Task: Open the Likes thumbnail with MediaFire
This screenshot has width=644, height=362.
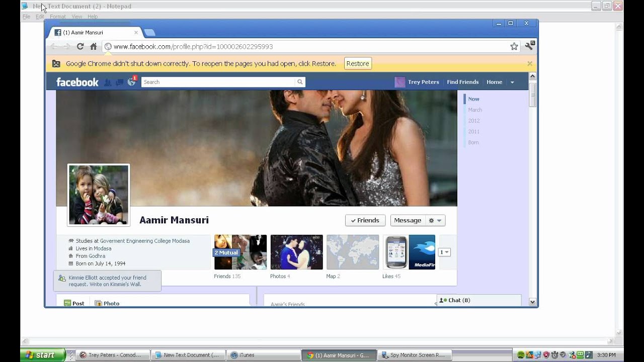Action: click(x=409, y=252)
